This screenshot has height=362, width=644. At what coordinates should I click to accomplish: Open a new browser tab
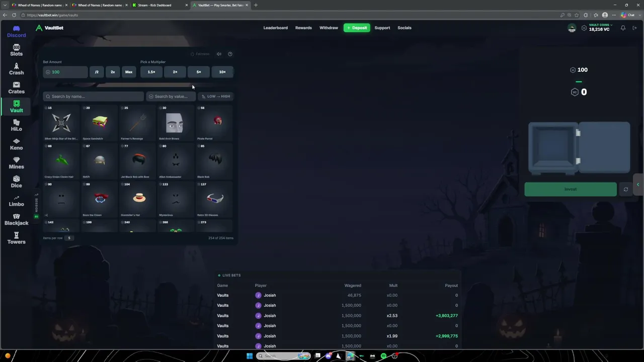(256, 5)
